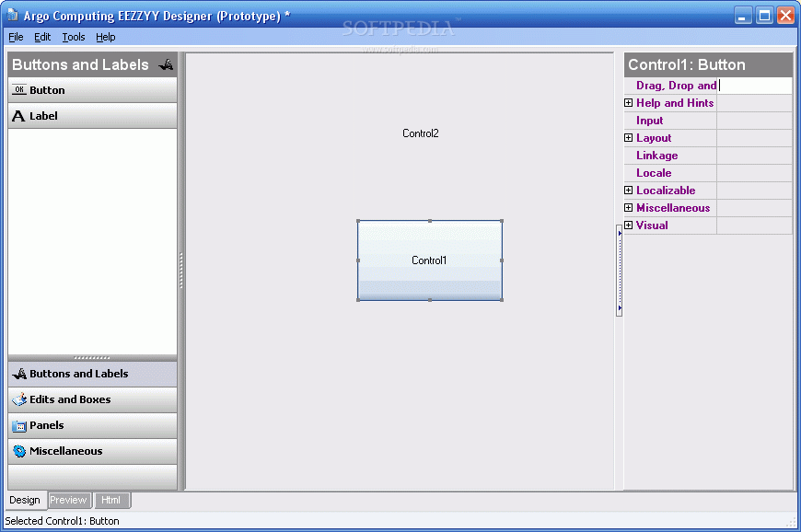The height and width of the screenshot is (532, 801).
Task: Click the 'Selected Control1: Button' status text
Action: tap(62, 521)
